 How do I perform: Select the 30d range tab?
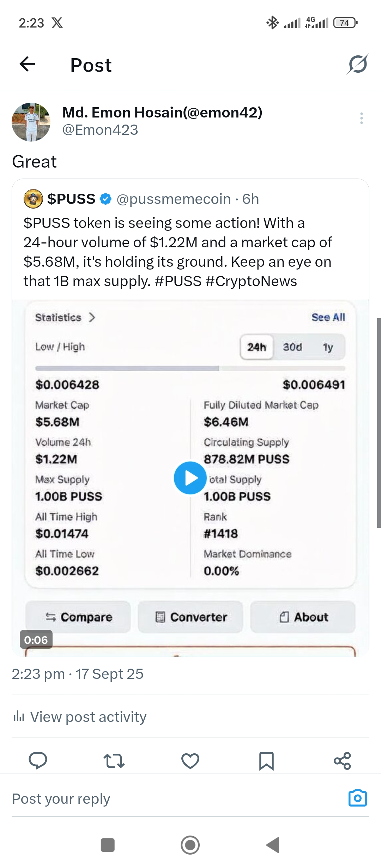(292, 347)
